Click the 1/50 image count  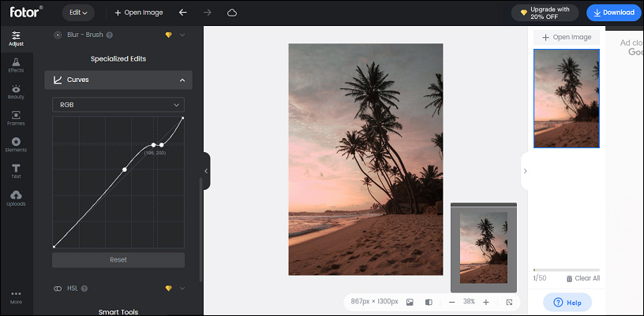pos(540,278)
